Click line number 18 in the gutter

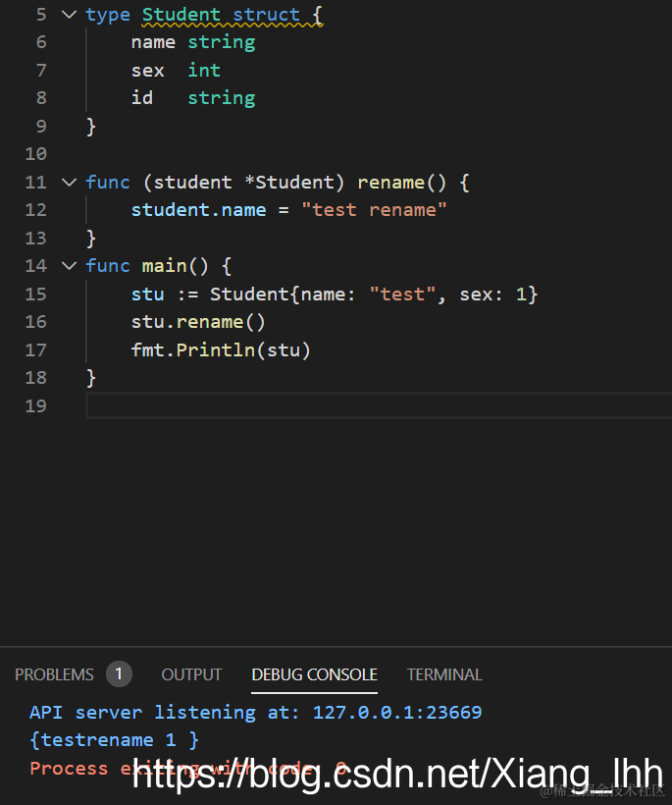36,378
